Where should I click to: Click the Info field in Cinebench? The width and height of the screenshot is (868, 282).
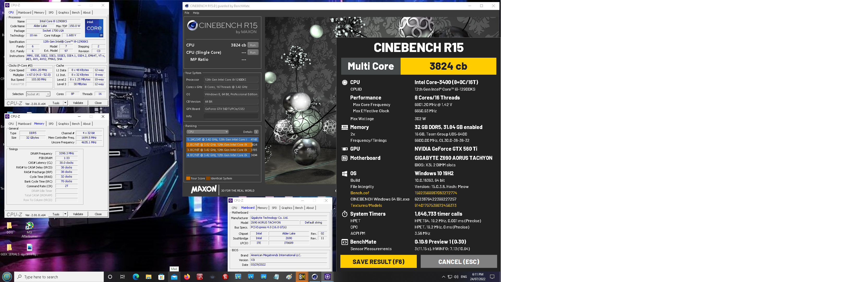click(231, 116)
